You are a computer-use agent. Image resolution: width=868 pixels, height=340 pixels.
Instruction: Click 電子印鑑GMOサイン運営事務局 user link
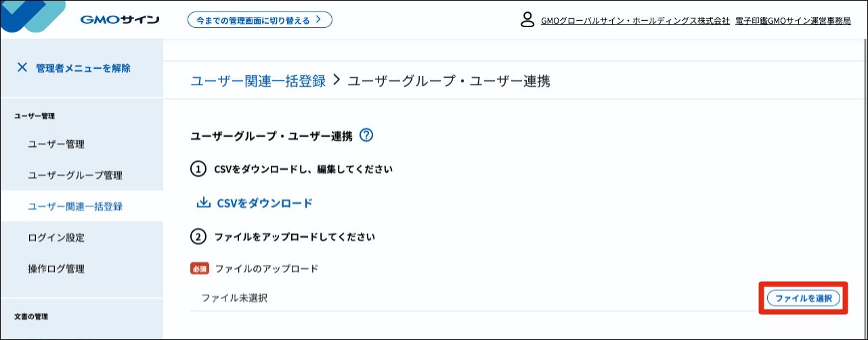pyautogui.click(x=792, y=21)
